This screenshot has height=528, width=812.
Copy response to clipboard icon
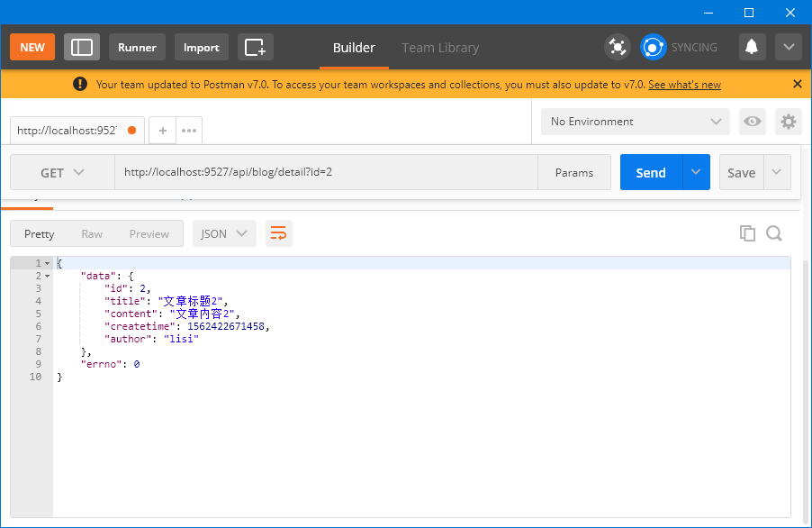tap(747, 233)
